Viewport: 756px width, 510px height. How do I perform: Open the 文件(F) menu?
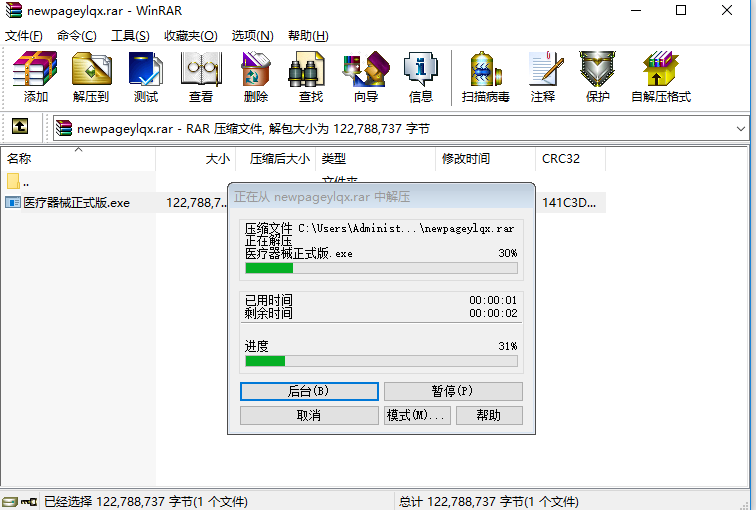click(24, 36)
